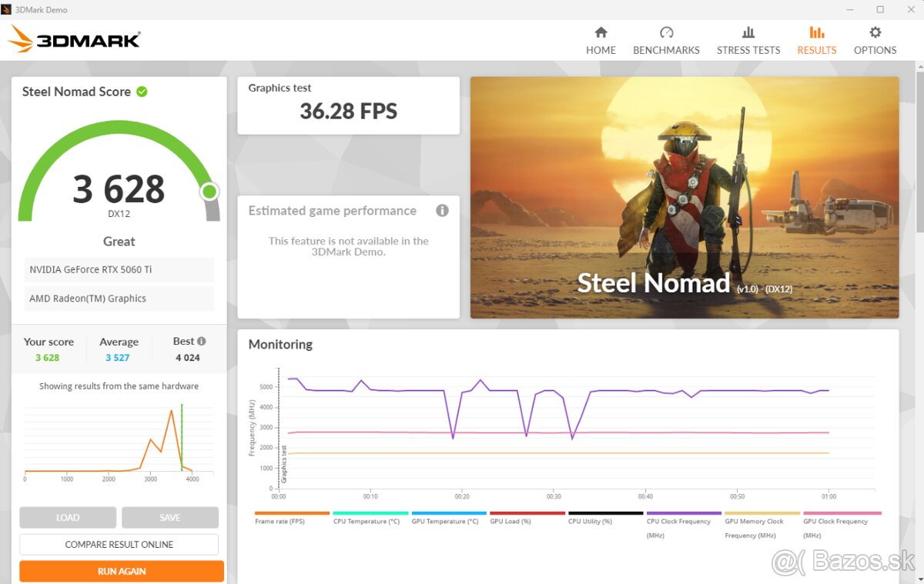Click the info icon beside Estimated game performance
Image resolution: width=924 pixels, height=584 pixels.
click(x=442, y=211)
